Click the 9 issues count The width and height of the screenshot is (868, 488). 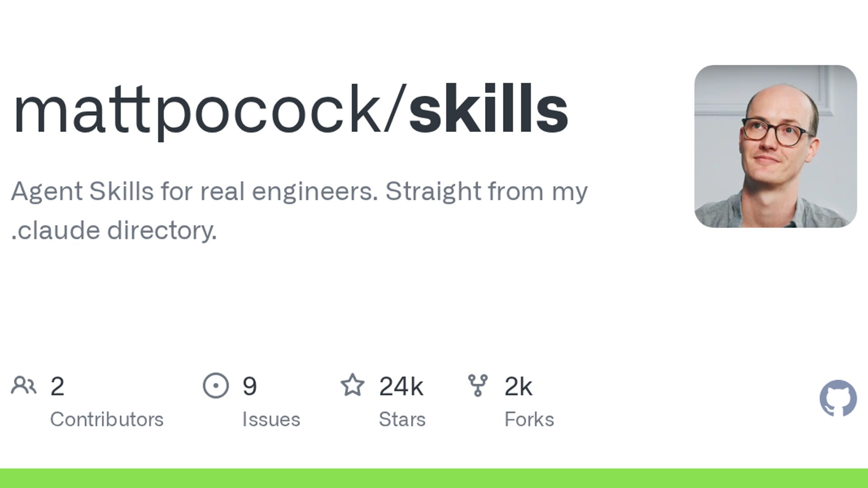[250, 386]
